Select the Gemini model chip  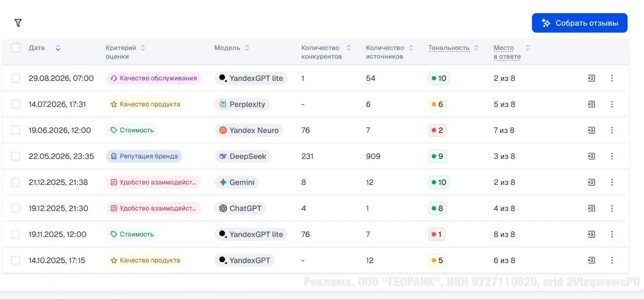(x=236, y=182)
